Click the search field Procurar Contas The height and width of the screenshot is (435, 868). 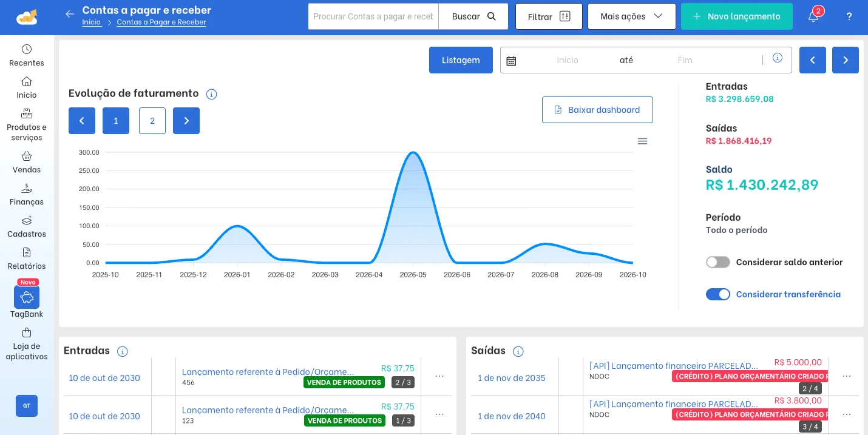click(373, 16)
